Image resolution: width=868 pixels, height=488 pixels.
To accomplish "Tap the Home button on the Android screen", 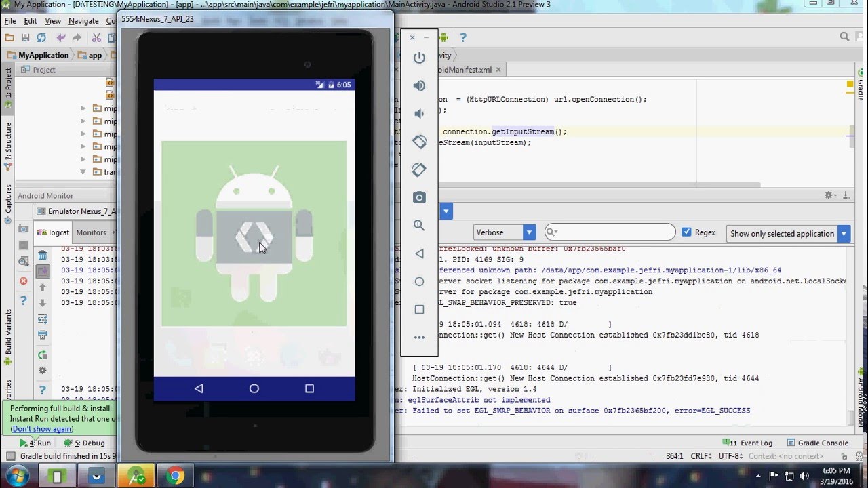I will pos(254,388).
